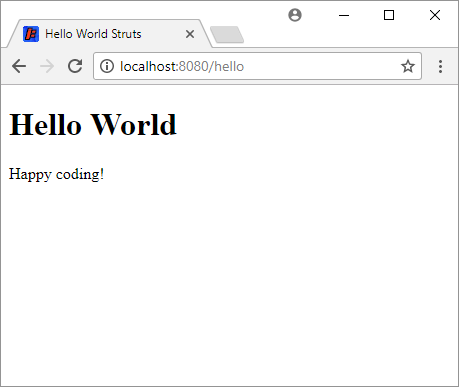Go back using the back arrow
Viewport: 459px width, 387px height.
click(x=19, y=66)
